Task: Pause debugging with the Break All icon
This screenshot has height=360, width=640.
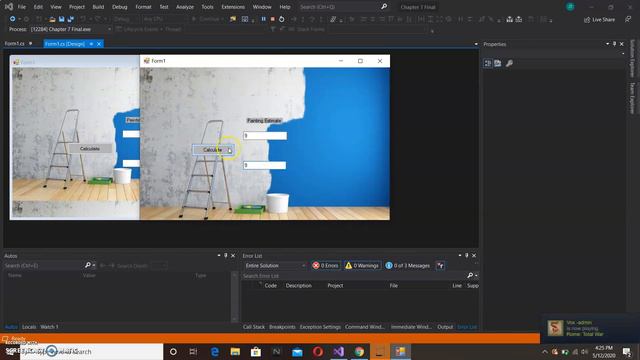Action: (263, 19)
